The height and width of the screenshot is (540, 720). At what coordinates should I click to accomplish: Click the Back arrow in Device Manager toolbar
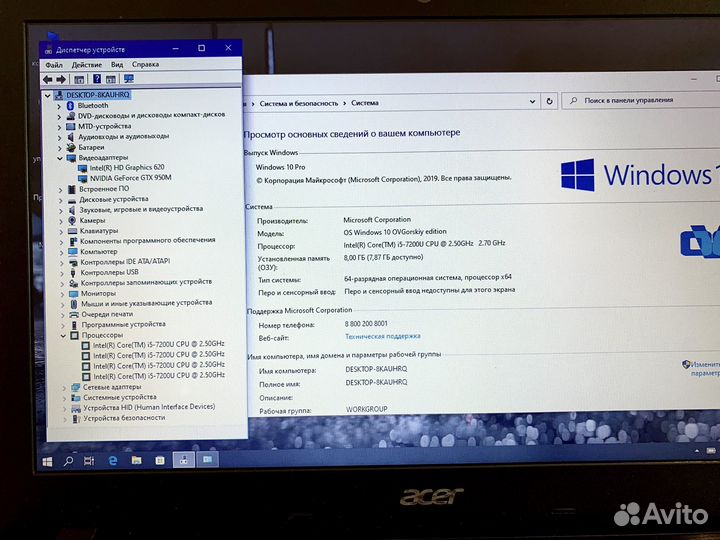pos(48,79)
